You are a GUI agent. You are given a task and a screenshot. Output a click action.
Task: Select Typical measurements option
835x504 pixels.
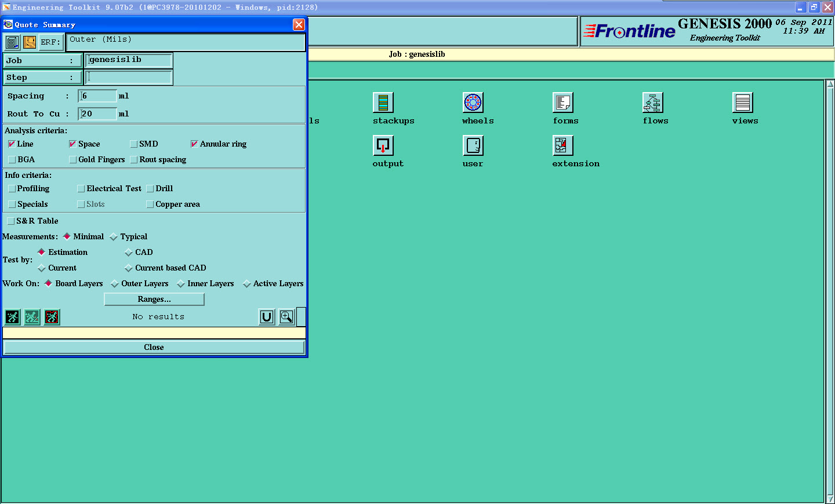[114, 237]
